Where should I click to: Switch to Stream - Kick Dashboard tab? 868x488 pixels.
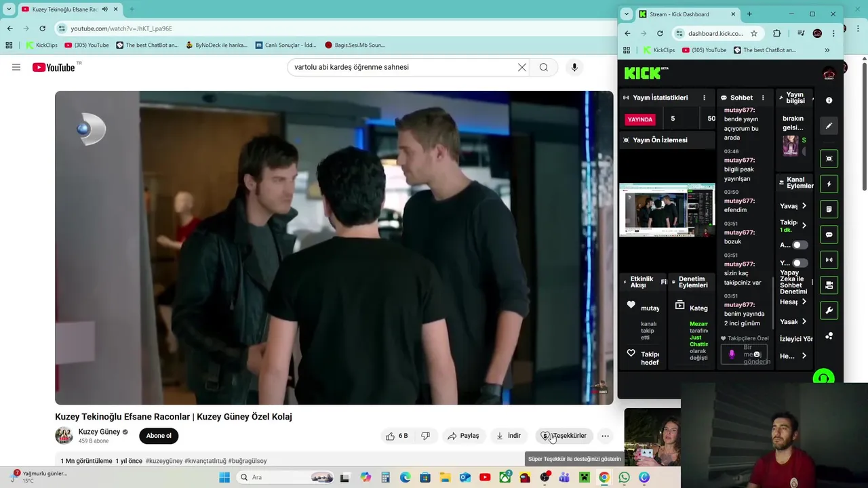pyautogui.click(x=686, y=14)
